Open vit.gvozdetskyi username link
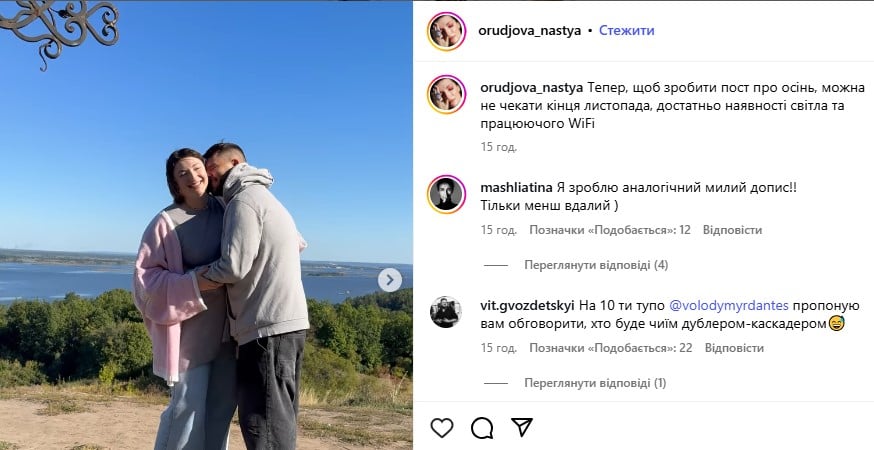The image size is (874, 450). 527,306
